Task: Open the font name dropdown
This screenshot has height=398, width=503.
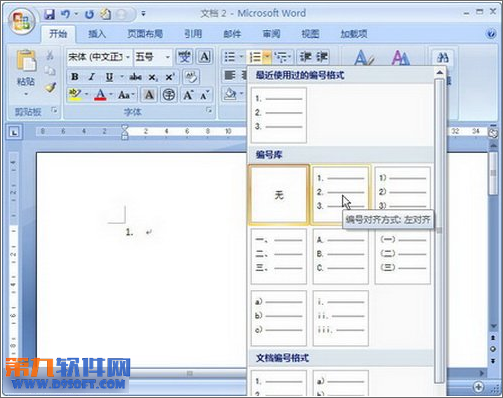Action: pyautogui.click(x=128, y=57)
